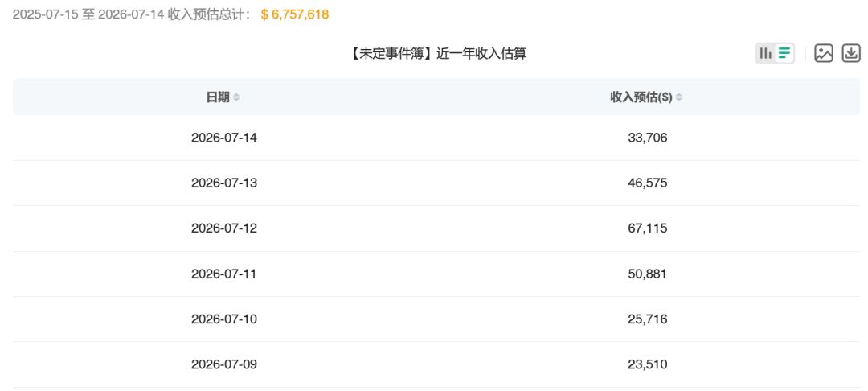Sort by 日期 column arrows
This screenshot has width=868, height=391.
[236, 97]
